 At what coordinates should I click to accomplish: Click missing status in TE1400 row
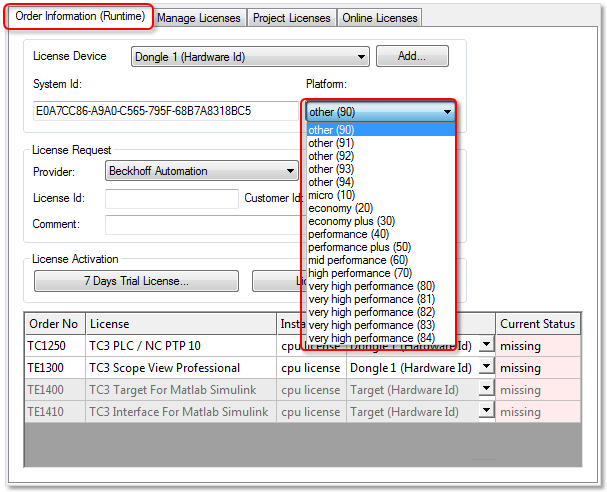click(x=538, y=390)
